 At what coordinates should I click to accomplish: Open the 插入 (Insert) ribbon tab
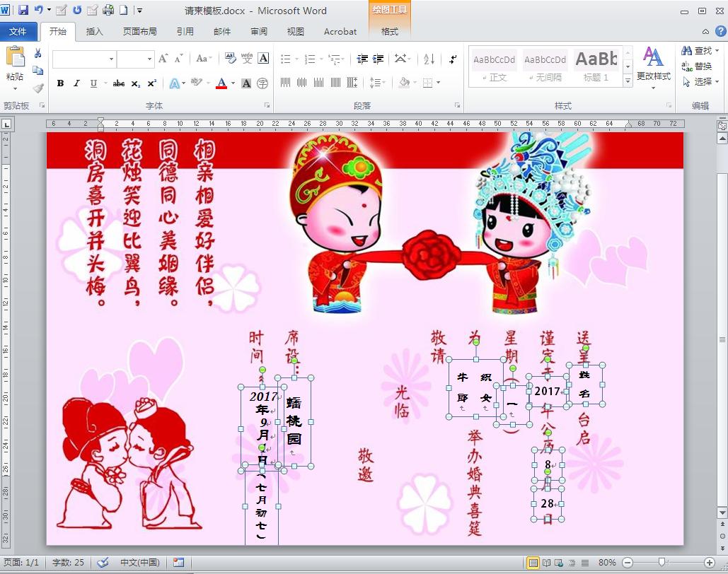click(94, 32)
